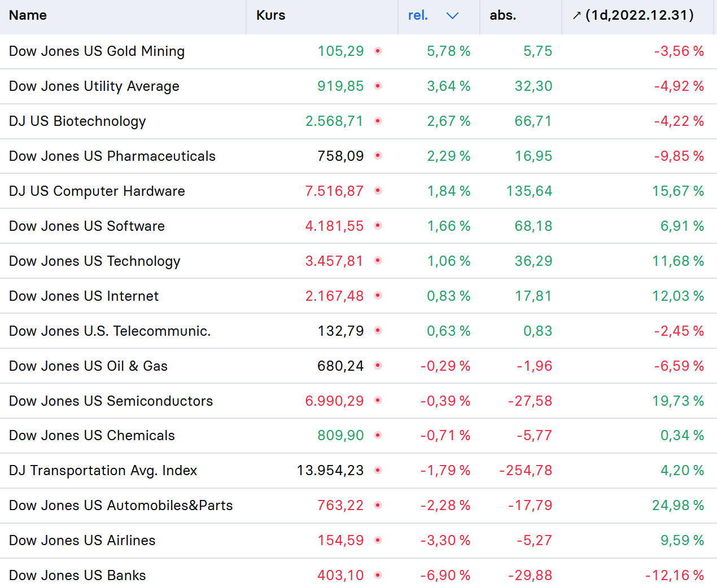Image resolution: width=717 pixels, height=588 pixels.
Task: Select the Chemicals price 809,90
Action: 340,436
